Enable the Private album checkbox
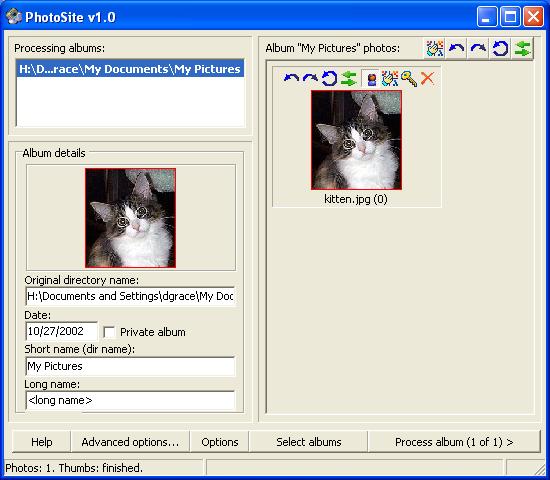 click(109, 332)
